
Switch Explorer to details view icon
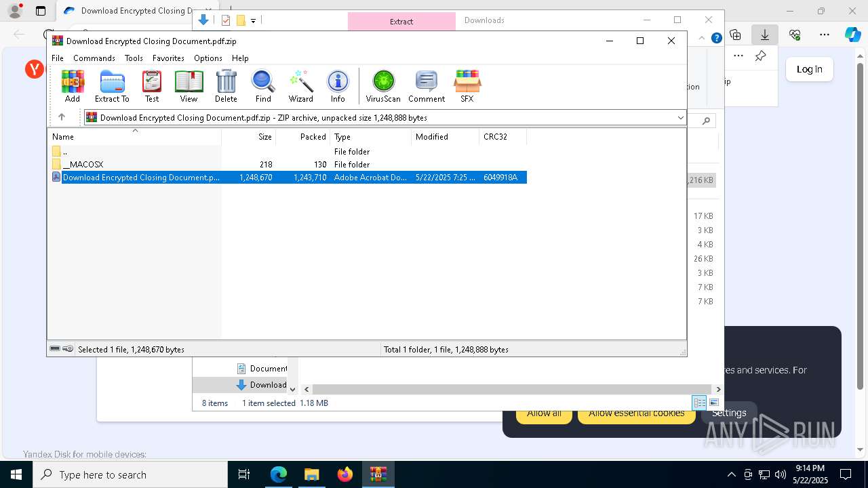coord(699,403)
